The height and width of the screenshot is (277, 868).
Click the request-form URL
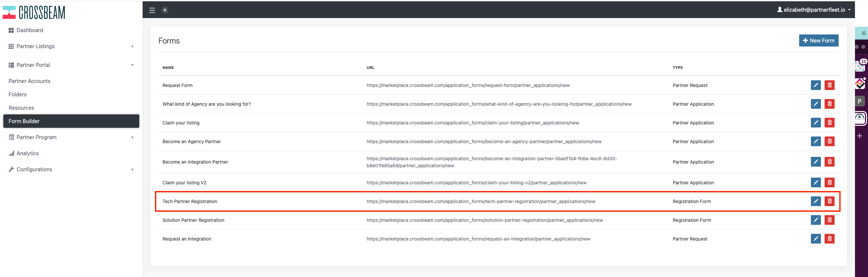click(468, 85)
